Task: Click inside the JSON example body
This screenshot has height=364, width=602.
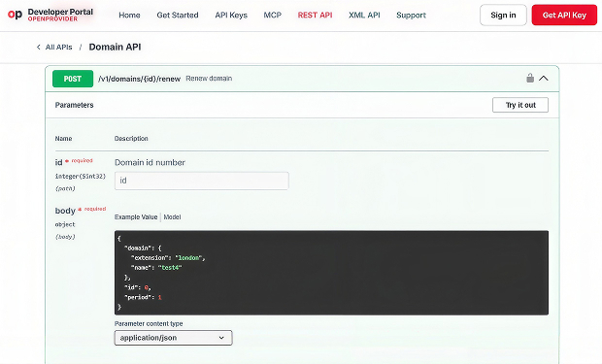Action: 331,273
